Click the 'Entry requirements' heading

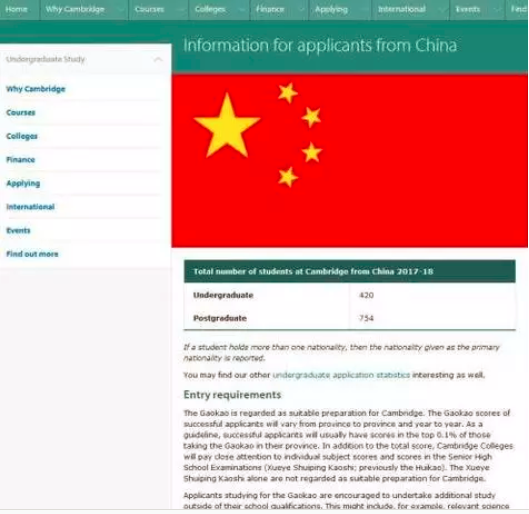click(232, 395)
